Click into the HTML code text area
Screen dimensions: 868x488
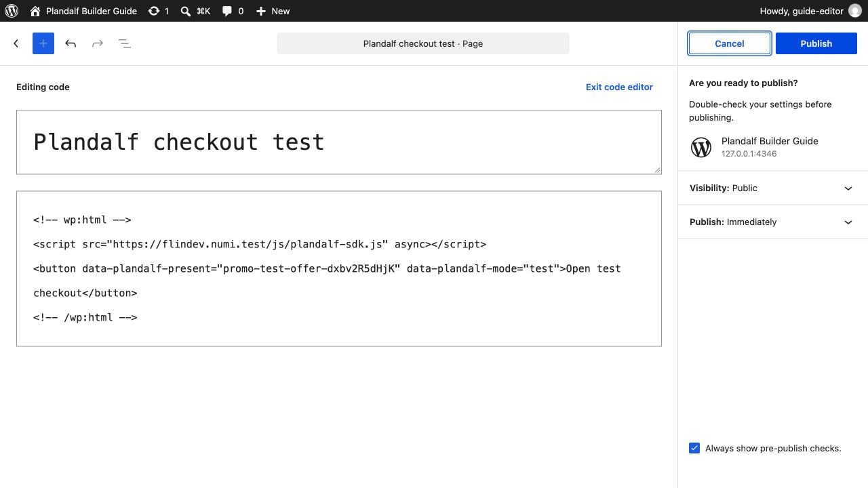click(x=339, y=268)
